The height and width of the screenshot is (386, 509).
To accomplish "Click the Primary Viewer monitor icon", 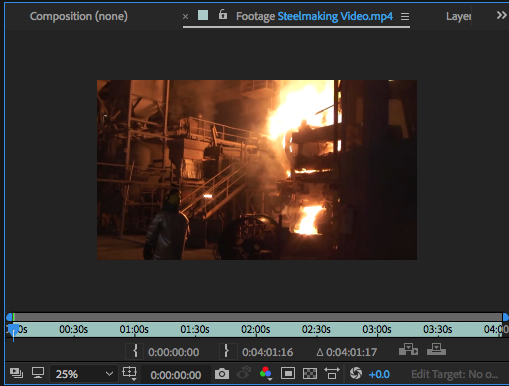I will coord(38,373).
